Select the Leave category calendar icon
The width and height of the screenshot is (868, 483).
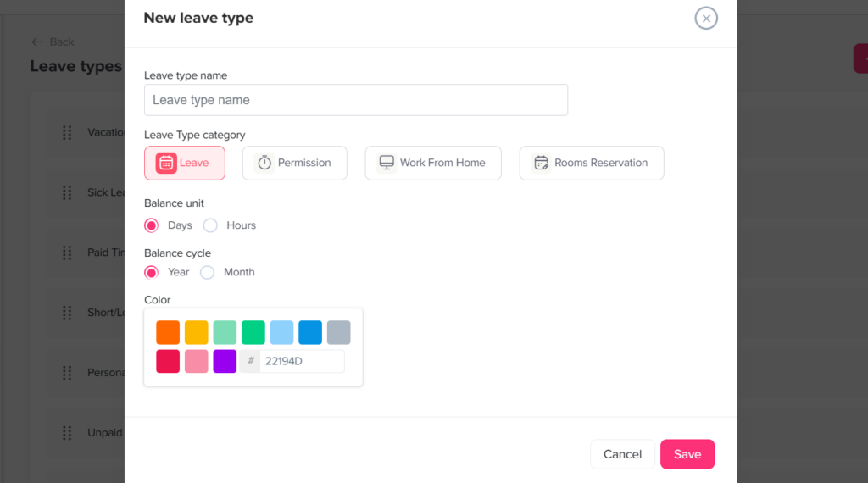166,163
